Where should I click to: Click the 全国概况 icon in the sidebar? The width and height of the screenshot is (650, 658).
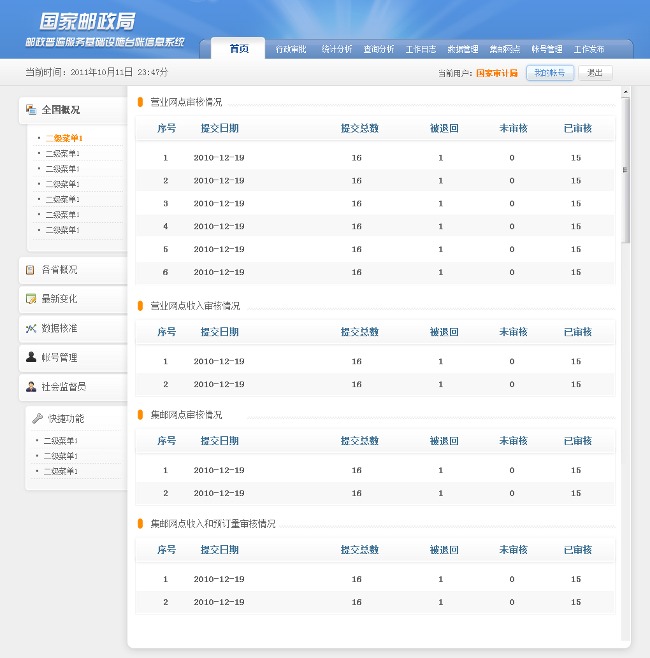31,110
